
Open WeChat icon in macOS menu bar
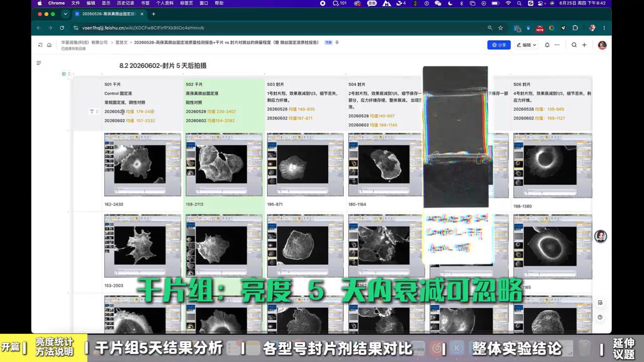[438, 3]
